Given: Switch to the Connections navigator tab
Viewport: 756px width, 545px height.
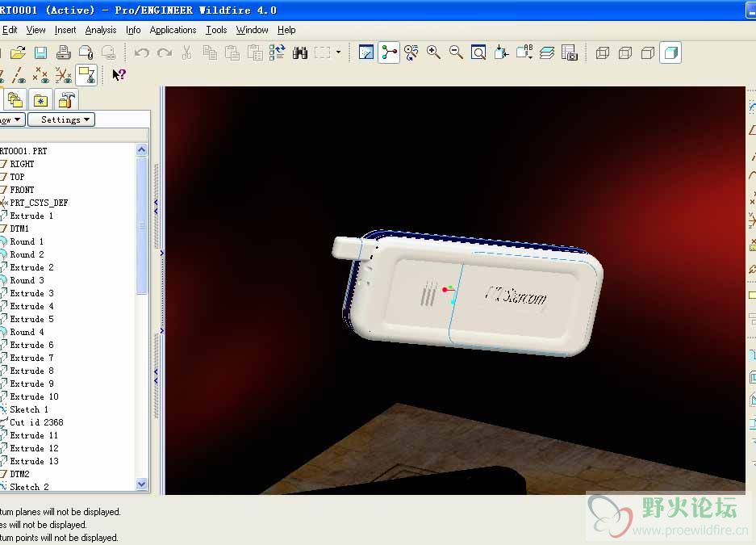Looking at the screenshot, I should click(66, 100).
